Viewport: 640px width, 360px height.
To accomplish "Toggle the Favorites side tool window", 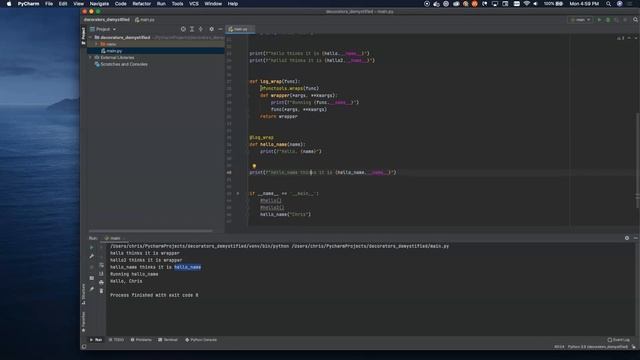I will 84,322.
